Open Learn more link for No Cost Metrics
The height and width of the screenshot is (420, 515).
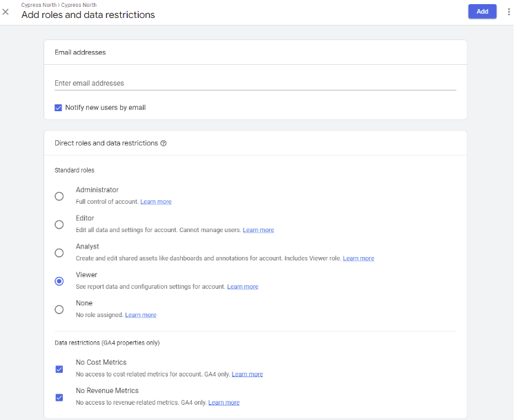247,374
